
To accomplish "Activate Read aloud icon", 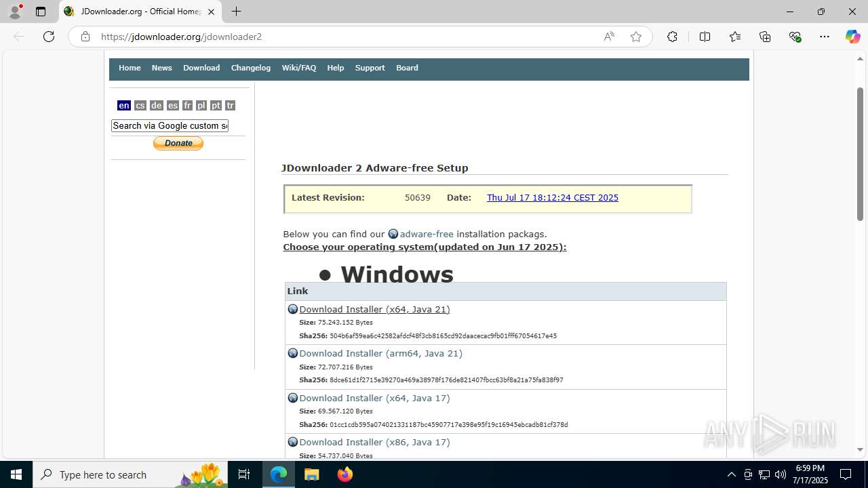I will click(x=609, y=37).
